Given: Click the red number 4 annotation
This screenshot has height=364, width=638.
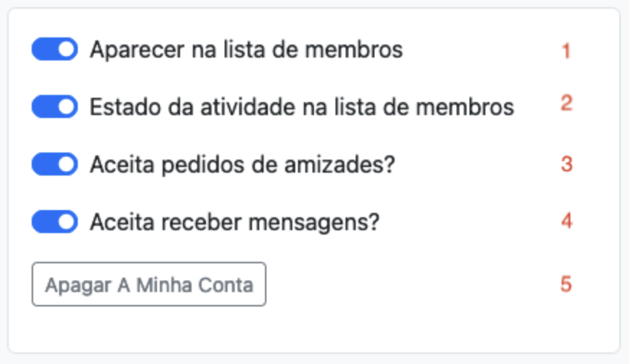Looking at the screenshot, I should [x=567, y=222].
